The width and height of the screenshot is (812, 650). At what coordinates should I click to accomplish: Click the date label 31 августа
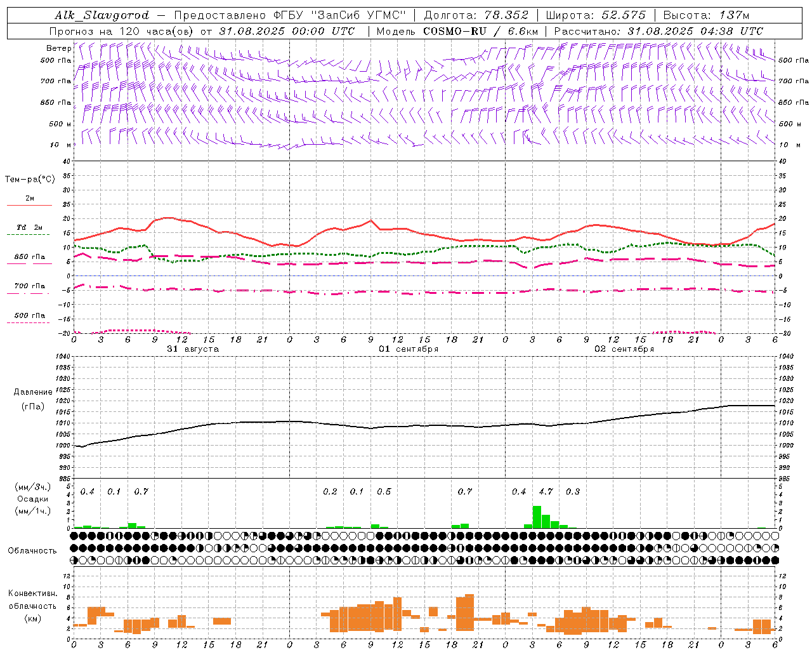point(193,349)
